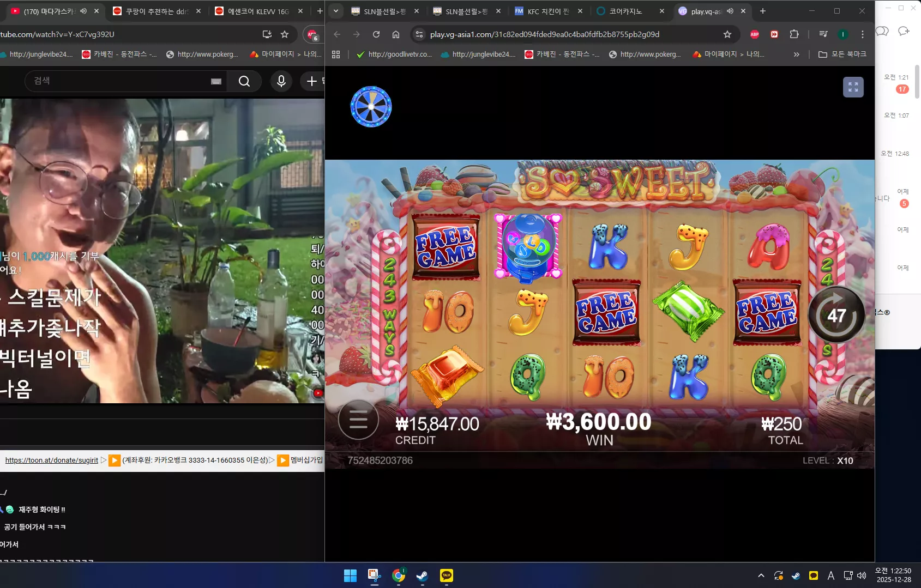
Task: Open the apps grid on the bookmarks bar
Action: click(x=336, y=54)
